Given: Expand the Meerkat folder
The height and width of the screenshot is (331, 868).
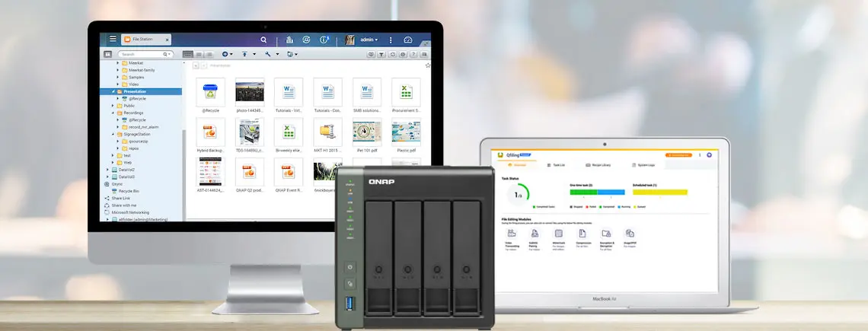Looking at the screenshot, I should click(x=118, y=63).
